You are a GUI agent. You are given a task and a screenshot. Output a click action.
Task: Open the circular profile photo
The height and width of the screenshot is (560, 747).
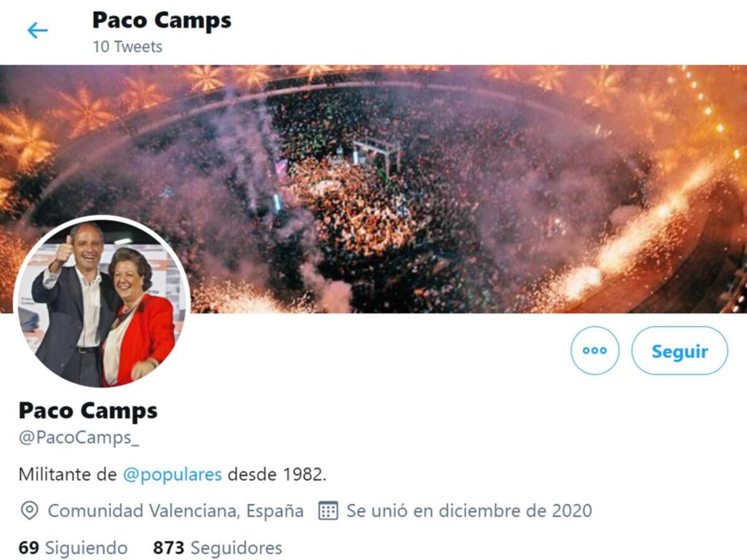click(x=102, y=302)
